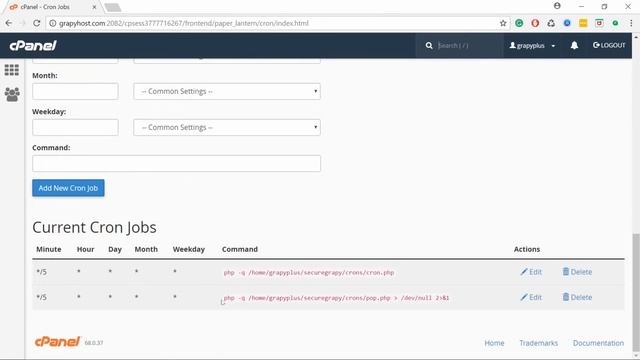Bookmark this page with the star icon

click(x=503, y=23)
